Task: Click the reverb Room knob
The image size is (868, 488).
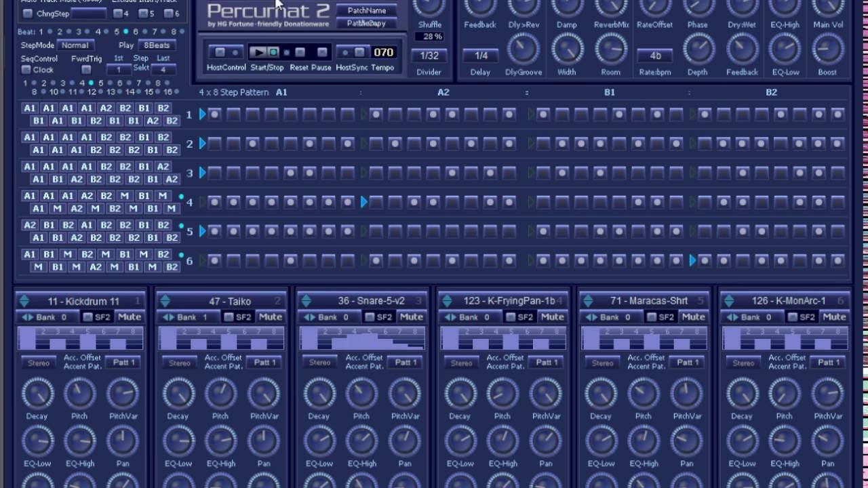Action: pos(610,49)
